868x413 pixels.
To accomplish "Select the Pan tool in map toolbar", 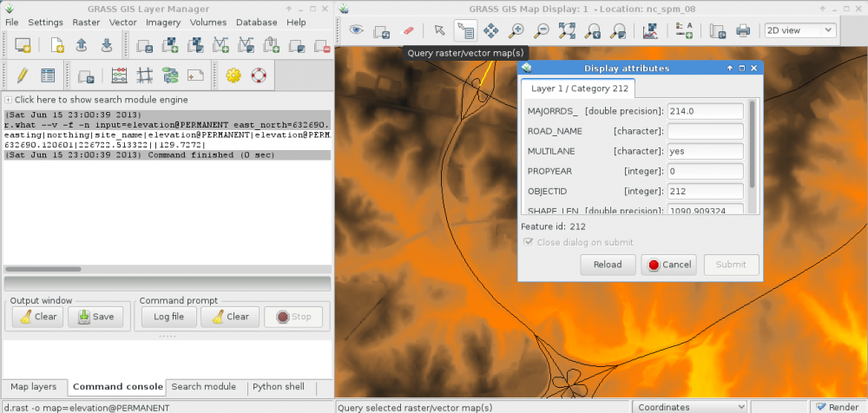I will [490, 30].
